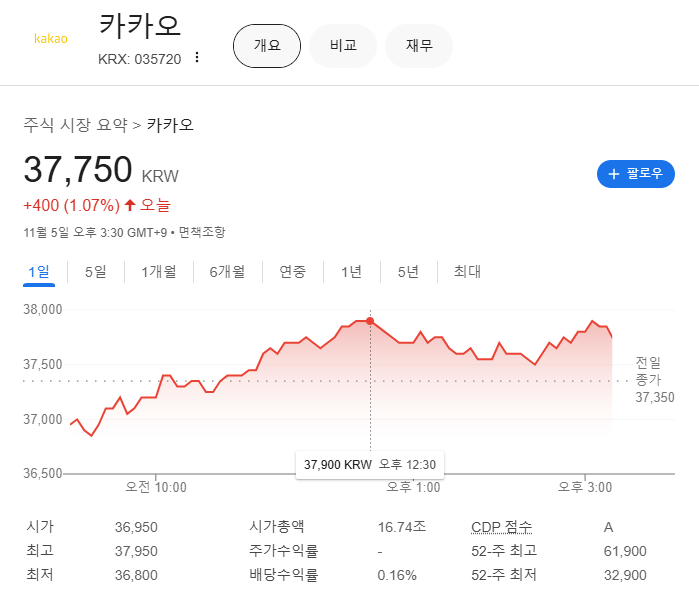This screenshot has width=699, height=592.
Task: Click the 최저 value 36,800
Action: tap(136, 576)
